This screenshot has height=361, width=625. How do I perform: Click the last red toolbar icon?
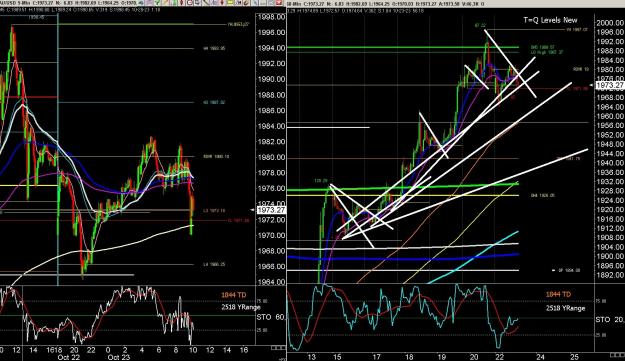point(279,2)
